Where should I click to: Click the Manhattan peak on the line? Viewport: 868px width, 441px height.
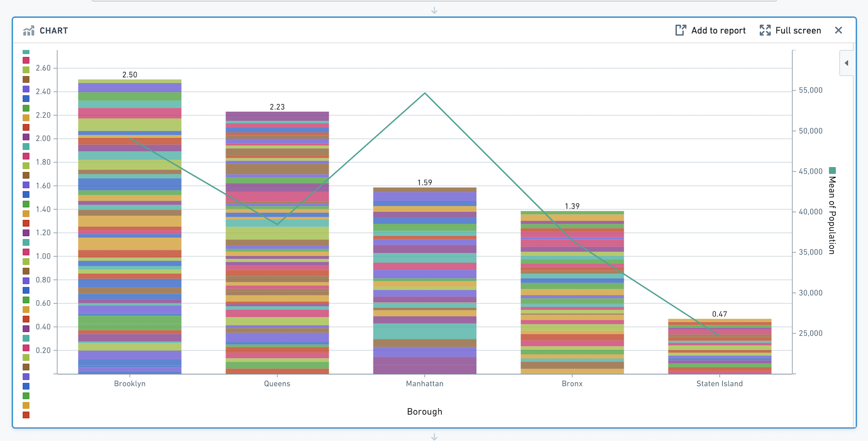tap(425, 93)
